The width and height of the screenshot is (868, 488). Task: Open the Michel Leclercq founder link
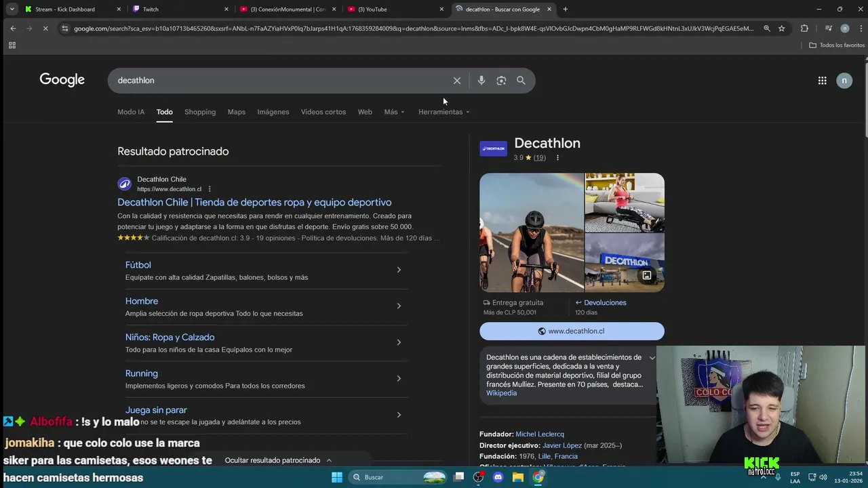click(x=540, y=434)
